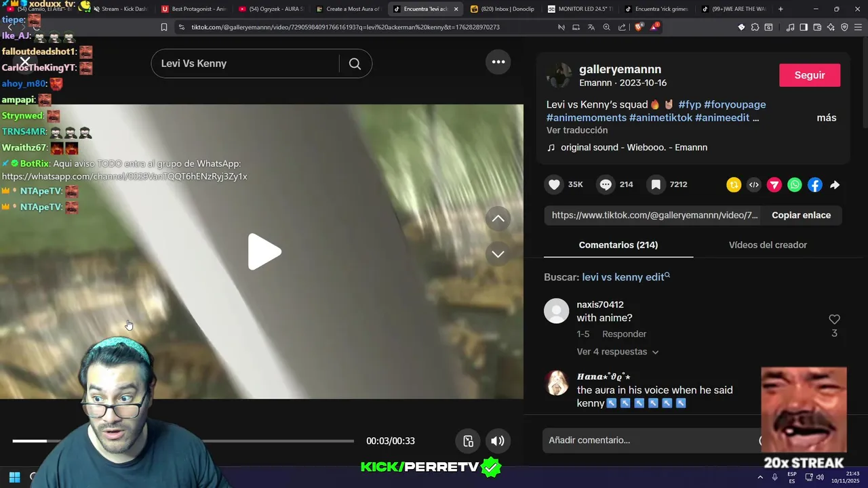Open the #fyp hashtag
Image resolution: width=868 pixels, height=488 pixels.
690,104
